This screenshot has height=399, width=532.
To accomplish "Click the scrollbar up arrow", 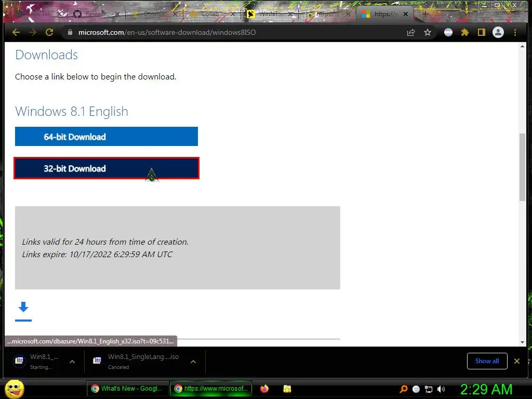I will (522, 46).
